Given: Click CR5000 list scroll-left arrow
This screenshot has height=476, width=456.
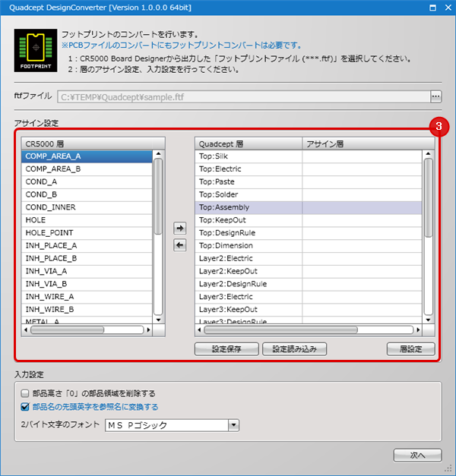Looking at the screenshot, I should point(26,329).
